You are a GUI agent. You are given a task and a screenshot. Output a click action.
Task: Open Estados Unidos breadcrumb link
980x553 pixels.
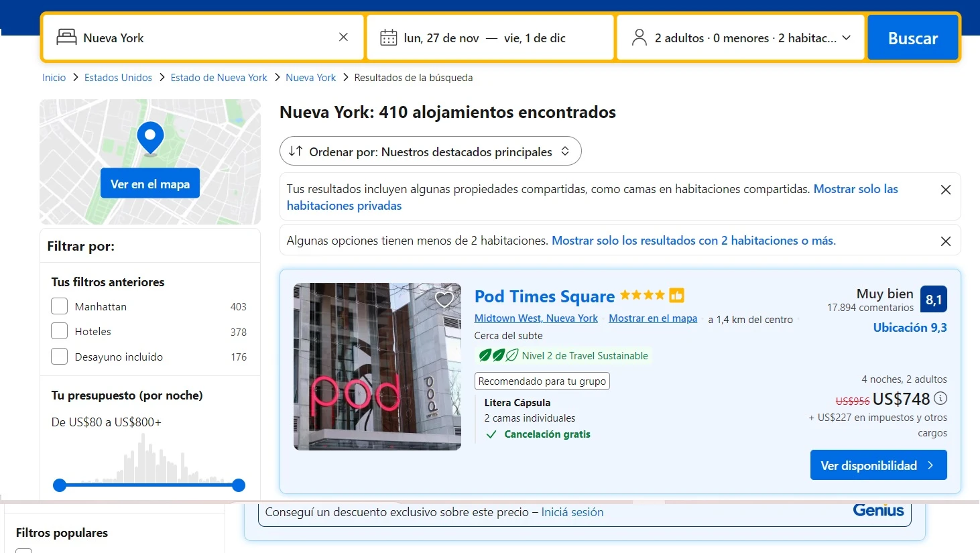[x=118, y=78]
